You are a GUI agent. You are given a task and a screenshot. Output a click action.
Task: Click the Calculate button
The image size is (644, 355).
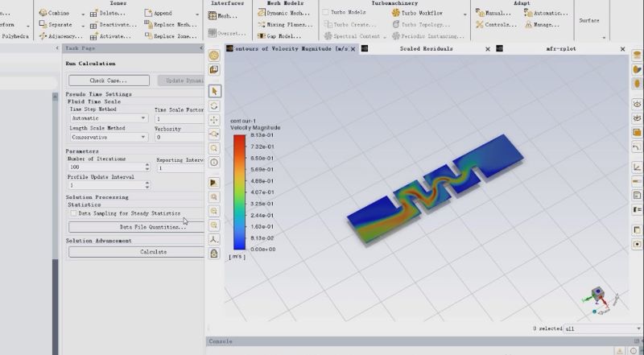click(136, 252)
